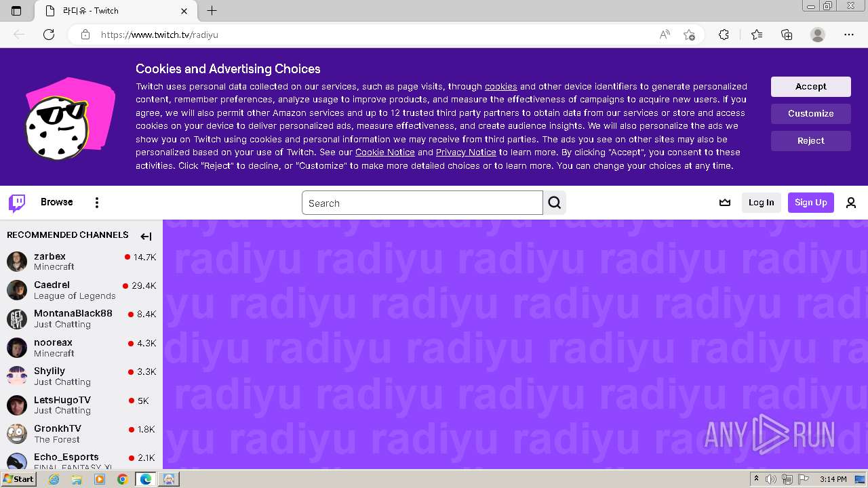Open the taskbar clock 3:14 PM
This screenshot has width=868, height=488.
click(x=833, y=479)
